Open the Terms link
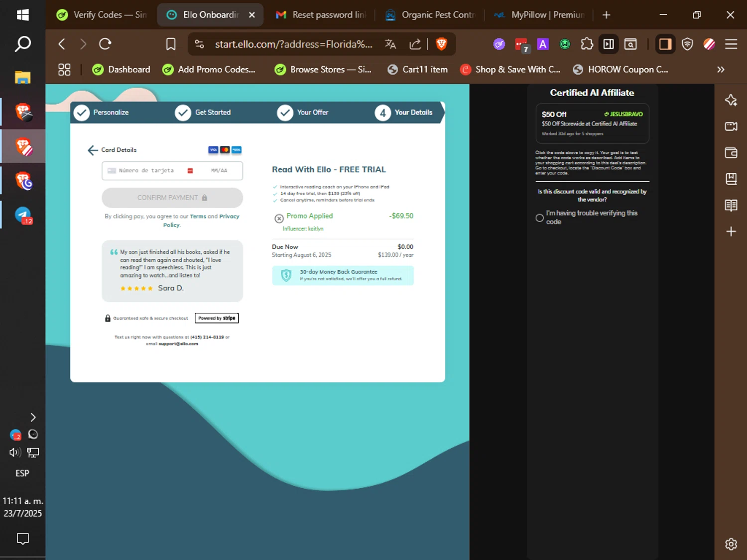This screenshot has height=560, width=747. coord(198,217)
